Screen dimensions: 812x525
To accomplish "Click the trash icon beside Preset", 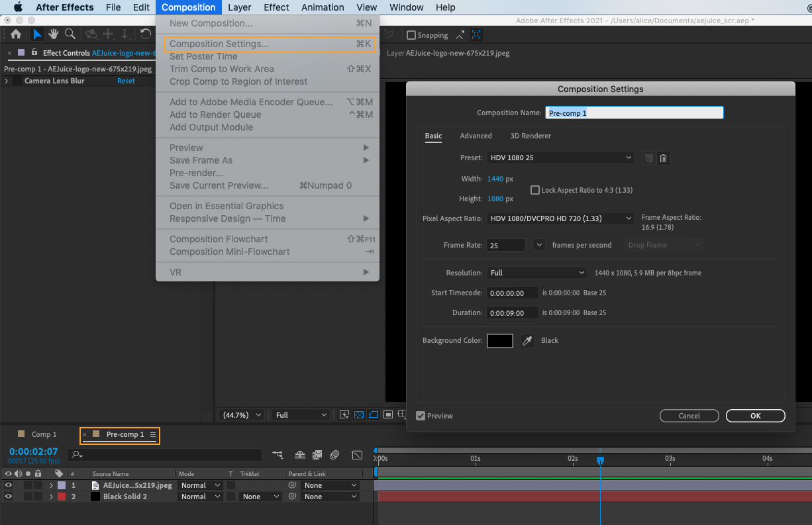I will point(664,158).
